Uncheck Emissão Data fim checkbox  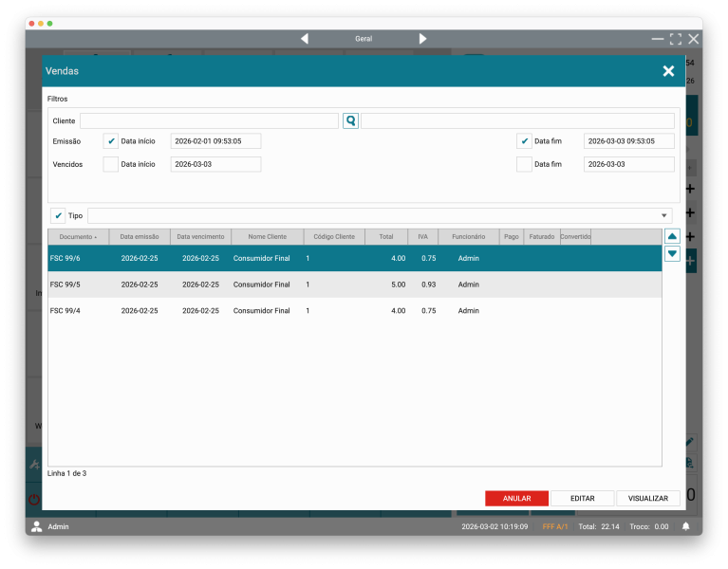pos(524,141)
